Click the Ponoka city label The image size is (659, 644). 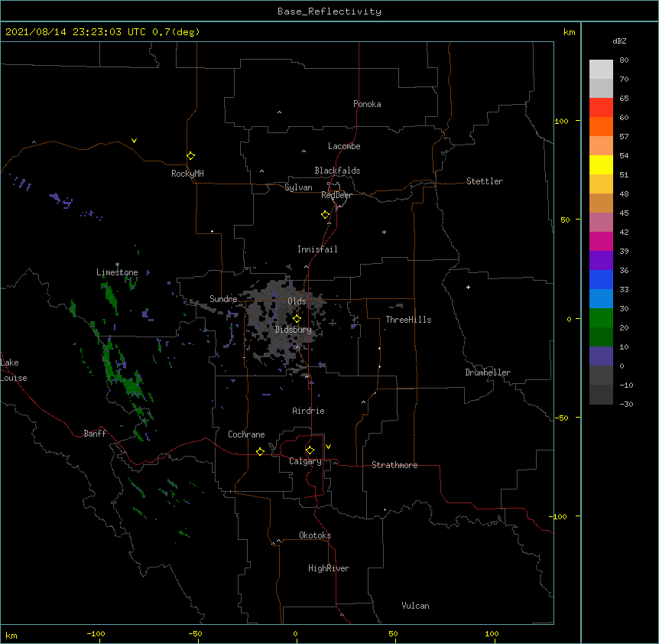[x=367, y=104]
